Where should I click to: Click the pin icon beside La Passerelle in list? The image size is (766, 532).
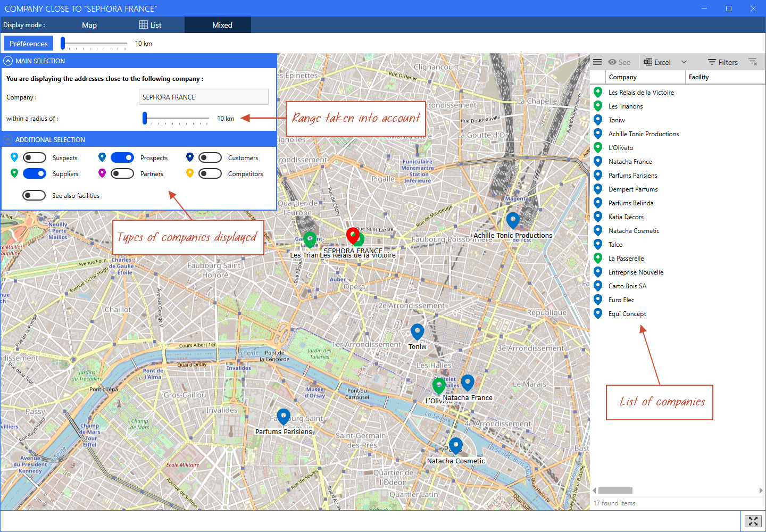(x=598, y=258)
